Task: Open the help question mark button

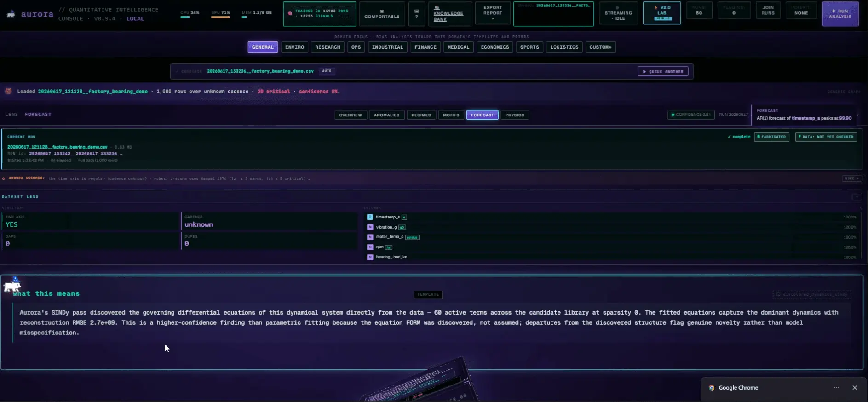Action: 416,14
